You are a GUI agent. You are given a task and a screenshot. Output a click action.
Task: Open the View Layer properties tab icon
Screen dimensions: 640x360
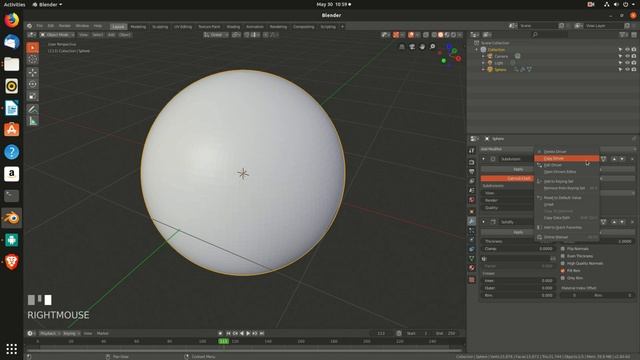click(471, 181)
